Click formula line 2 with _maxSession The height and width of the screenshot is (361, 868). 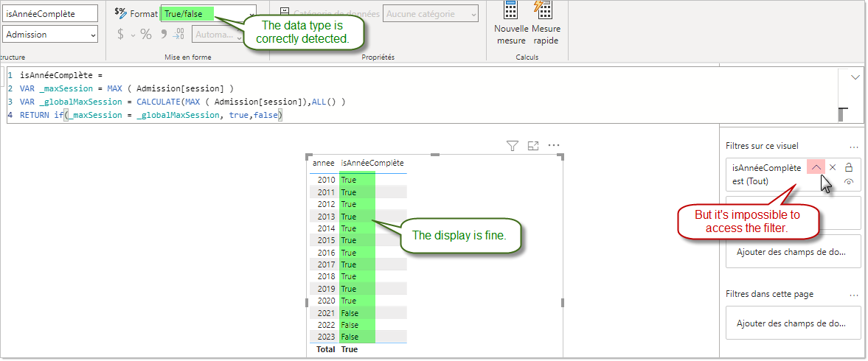pos(127,88)
